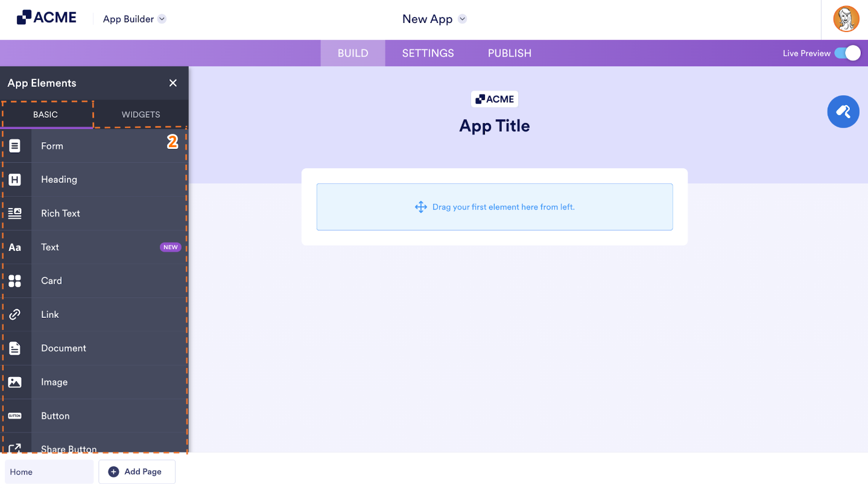Open the SETTINGS tab
Image resolution: width=868 pixels, height=488 pixels.
click(x=428, y=53)
